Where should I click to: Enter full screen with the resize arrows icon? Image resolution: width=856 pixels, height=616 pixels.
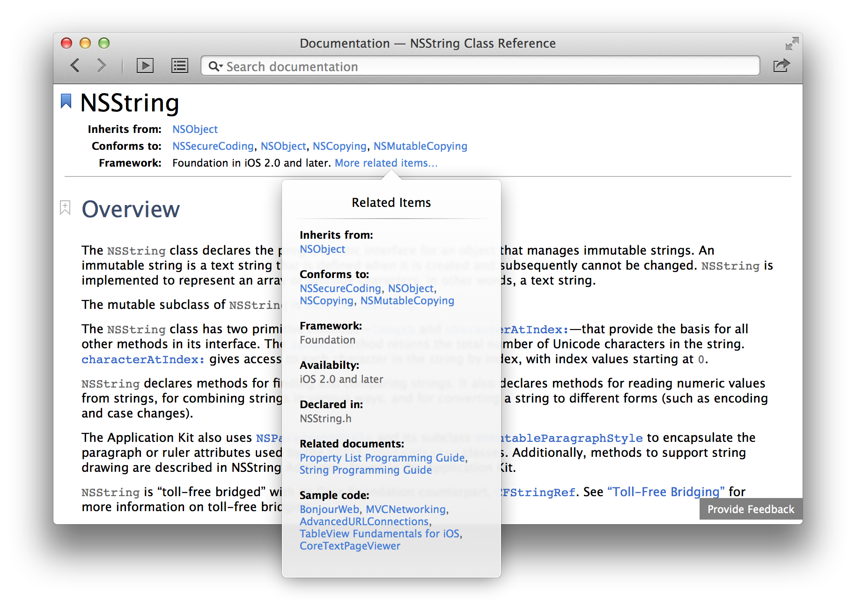(792, 44)
